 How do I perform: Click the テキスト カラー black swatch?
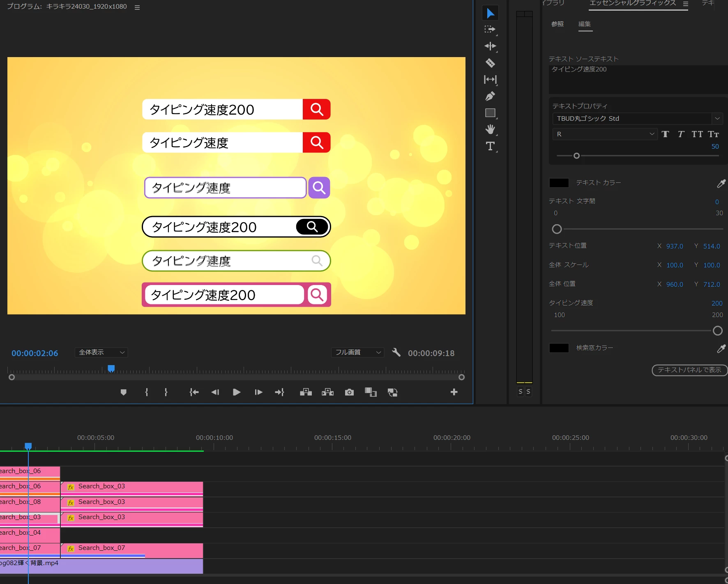coord(559,183)
